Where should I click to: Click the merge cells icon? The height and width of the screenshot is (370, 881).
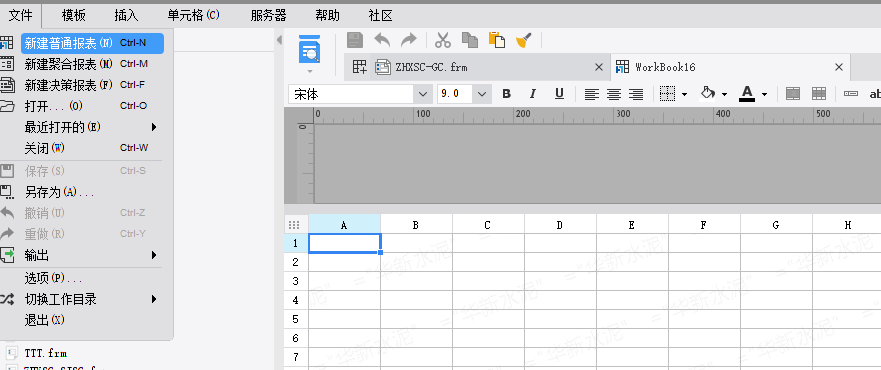[793, 94]
